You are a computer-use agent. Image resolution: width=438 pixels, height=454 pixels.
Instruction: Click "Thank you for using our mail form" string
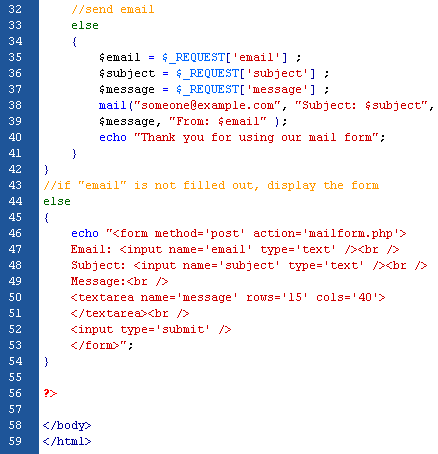(256, 137)
